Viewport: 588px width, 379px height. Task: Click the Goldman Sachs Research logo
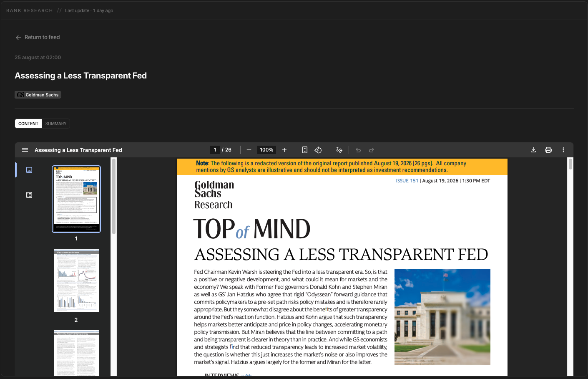pos(214,195)
